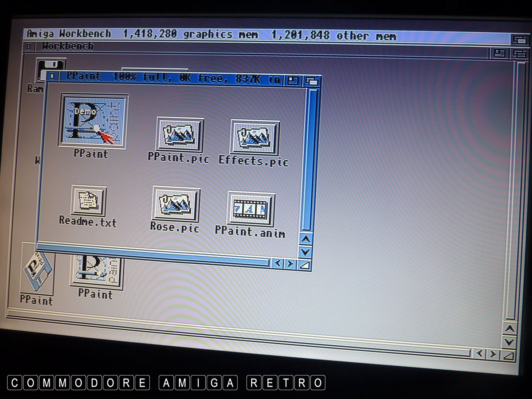
Task: Click the PPaint window resize gadget
Action: [305, 265]
